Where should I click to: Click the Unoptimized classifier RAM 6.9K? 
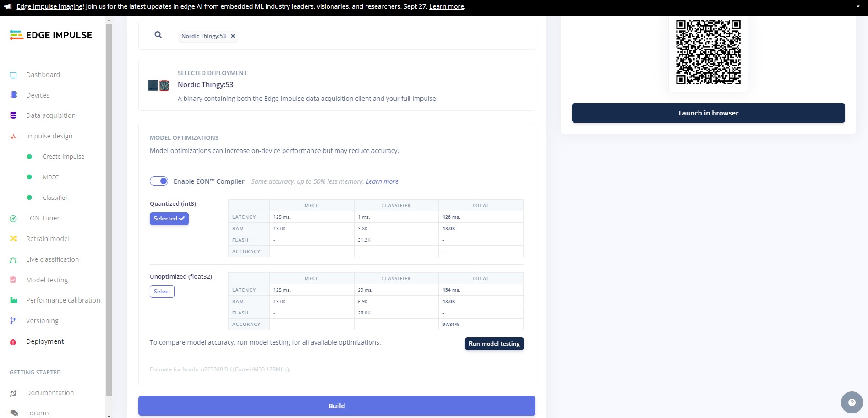(363, 302)
